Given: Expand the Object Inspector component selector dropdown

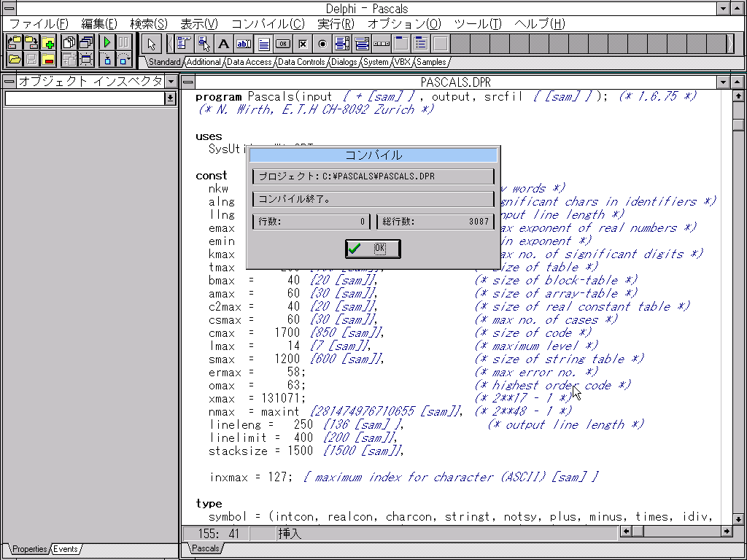Looking at the screenshot, I should pyautogui.click(x=169, y=98).
